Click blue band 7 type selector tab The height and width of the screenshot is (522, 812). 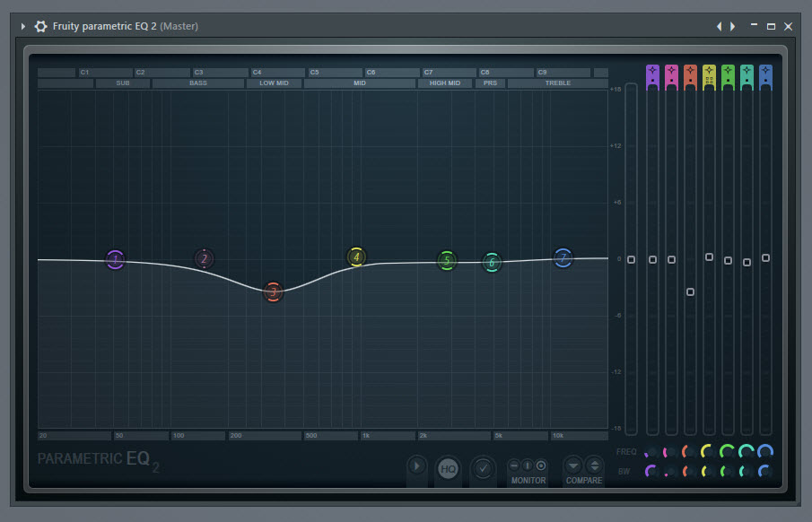(765, 77)
